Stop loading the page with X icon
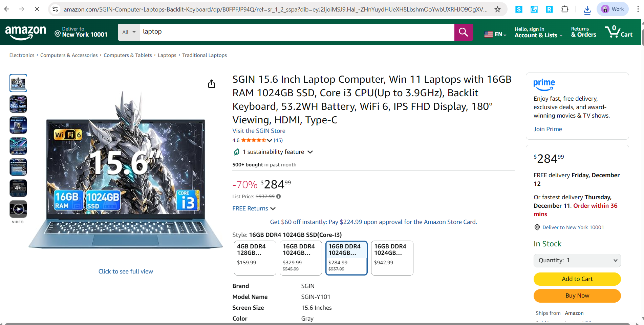 pyautogui.click(x=37, y=9)
